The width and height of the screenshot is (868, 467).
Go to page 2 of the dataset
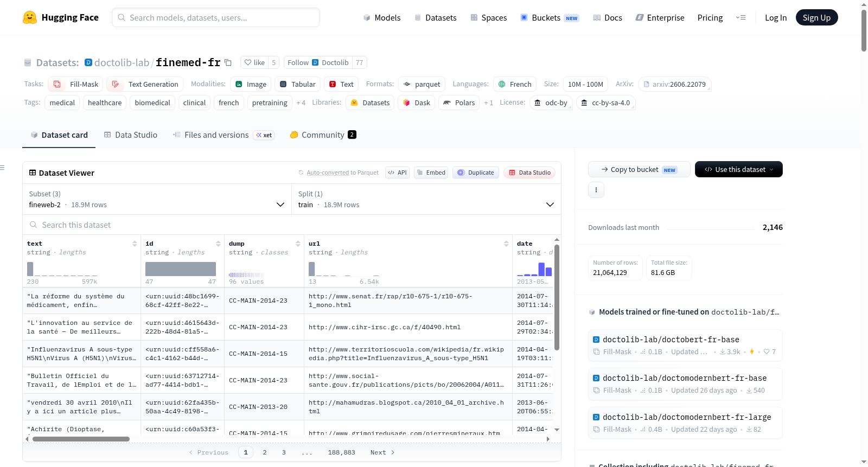[x=265, y=452]
